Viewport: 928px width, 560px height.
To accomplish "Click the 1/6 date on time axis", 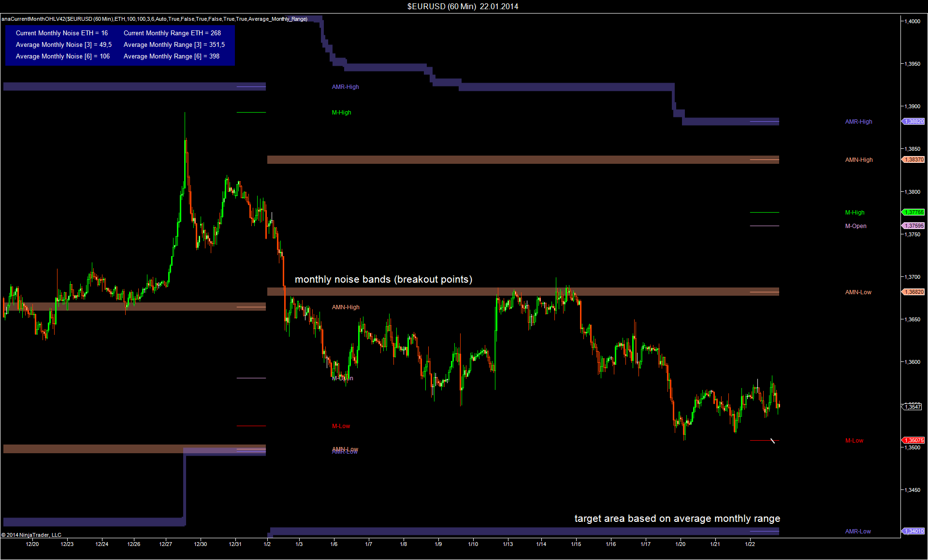I will pyautogui.click(x=334, y=544).
